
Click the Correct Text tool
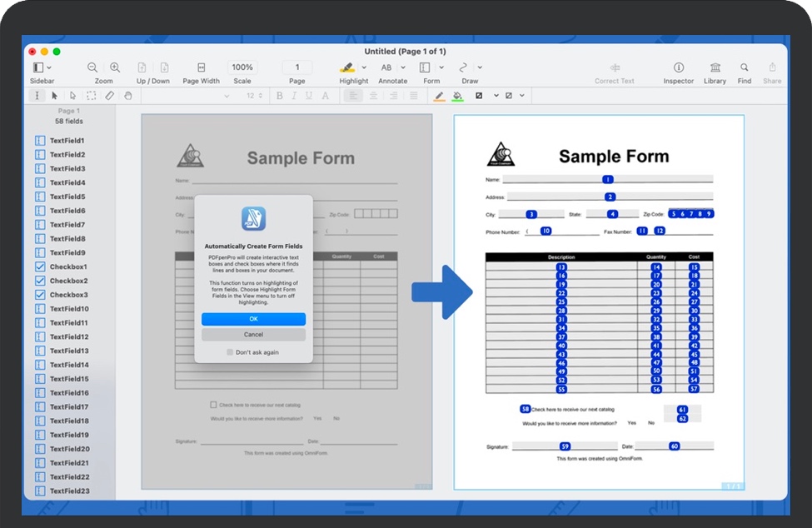(x=615, y=67)
